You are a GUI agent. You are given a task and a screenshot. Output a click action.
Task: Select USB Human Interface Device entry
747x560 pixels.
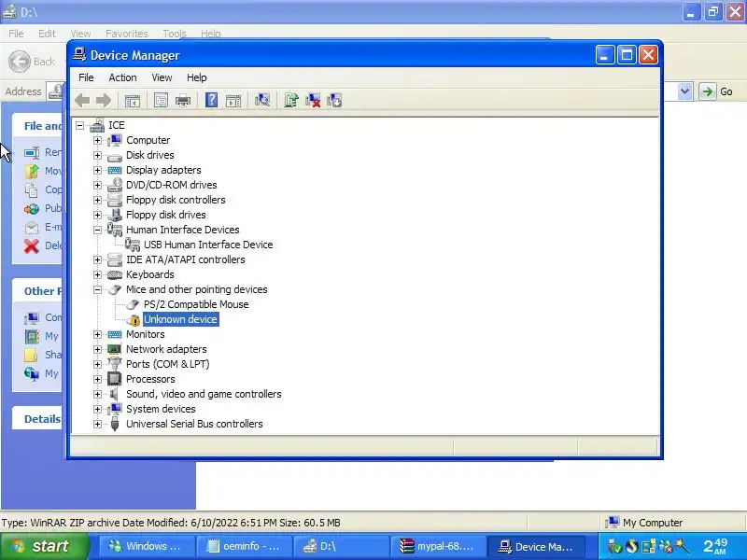[208, 245]
